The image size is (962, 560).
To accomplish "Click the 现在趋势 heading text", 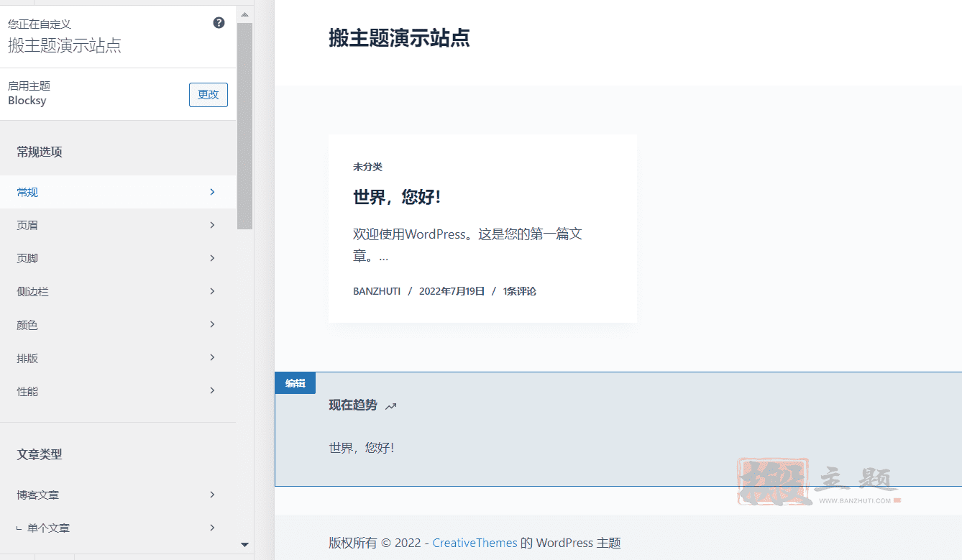I will tap(353, 405).
